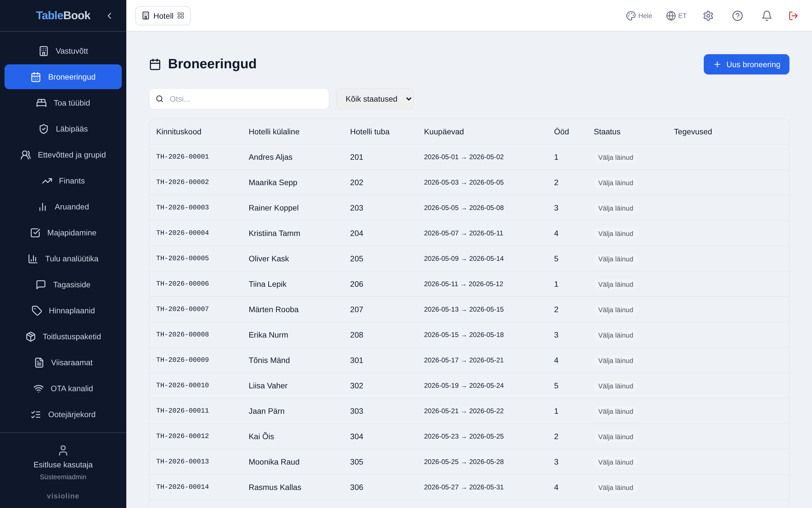The image size is (812, 508).
Task: Click the Toa tüübid bed icon
Action: [42, 103]
